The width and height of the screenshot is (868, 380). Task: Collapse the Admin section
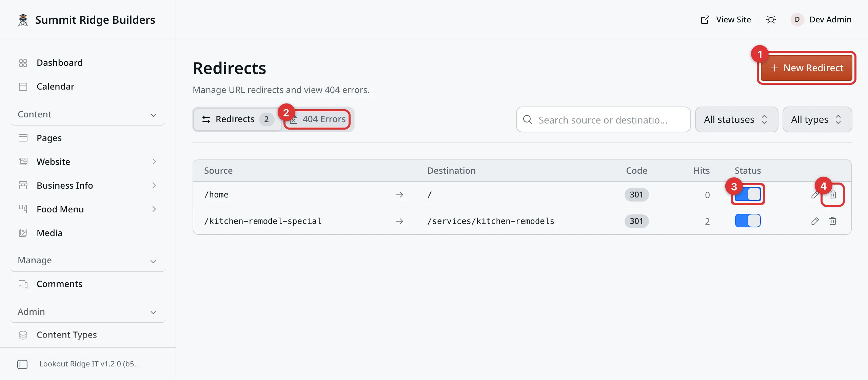tap(87, 312)
